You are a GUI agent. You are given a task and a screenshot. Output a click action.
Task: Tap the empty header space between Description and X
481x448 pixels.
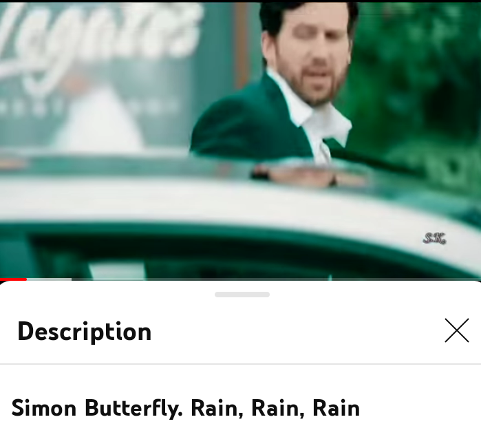coord(297,332)
